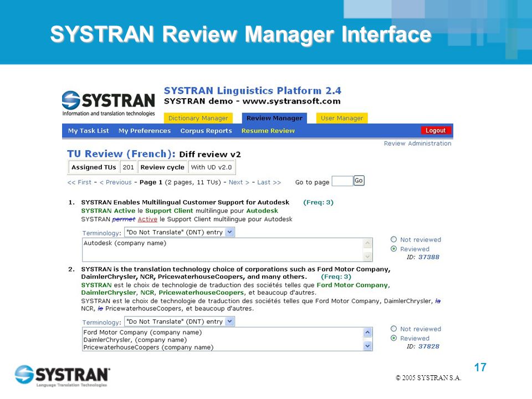Click the green Ford Motor Company term

352,285
